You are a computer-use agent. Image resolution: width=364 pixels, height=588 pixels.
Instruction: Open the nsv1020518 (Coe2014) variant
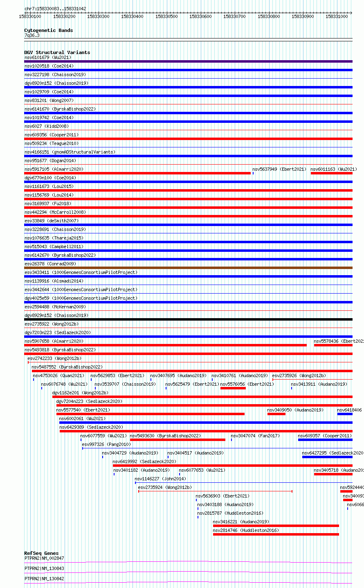(49, 66)
